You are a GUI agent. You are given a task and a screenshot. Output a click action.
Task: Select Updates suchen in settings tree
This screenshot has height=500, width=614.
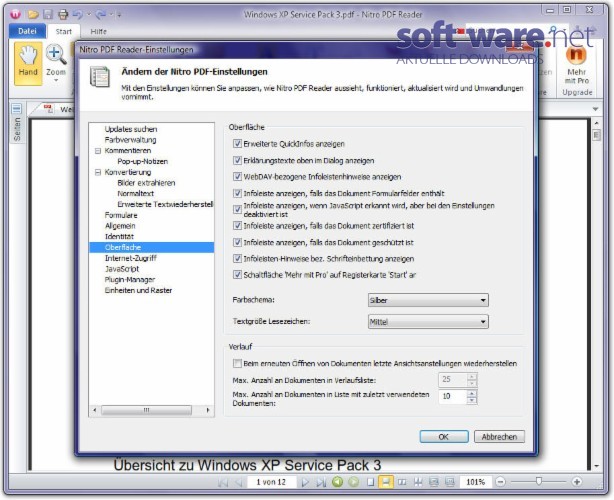(x=131, y=129)
